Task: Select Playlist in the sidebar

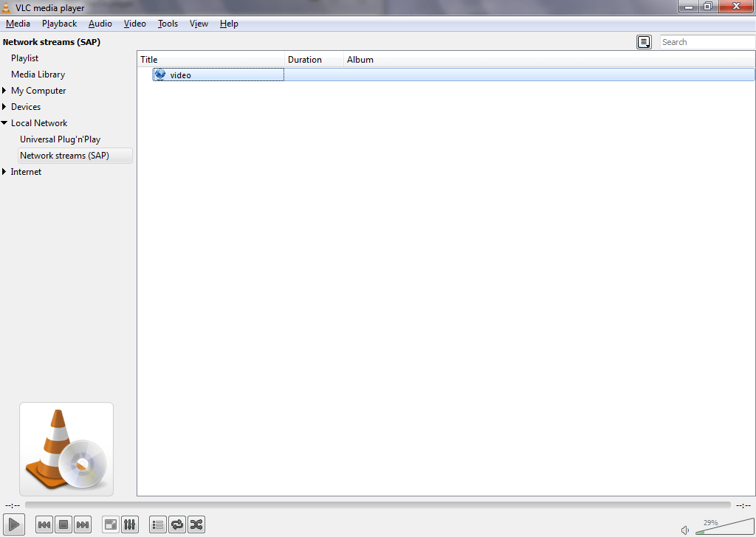Action: [x=24, y=58]
